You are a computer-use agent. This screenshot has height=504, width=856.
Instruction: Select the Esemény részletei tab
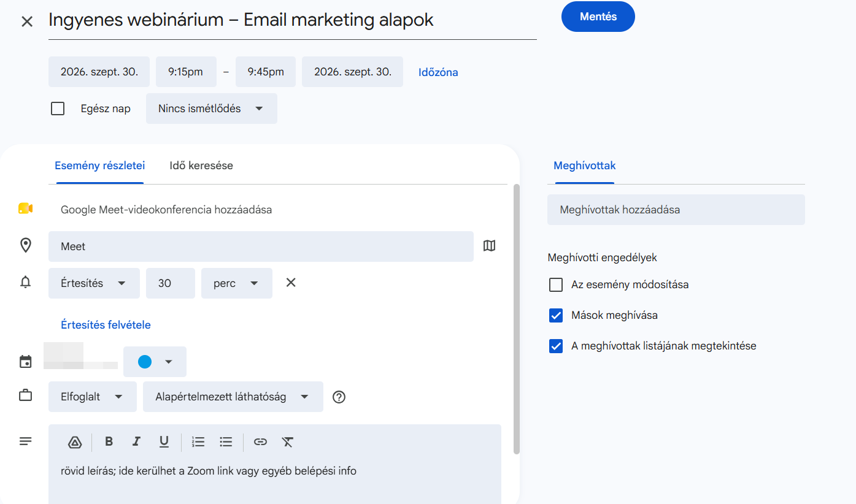(100, 166)
